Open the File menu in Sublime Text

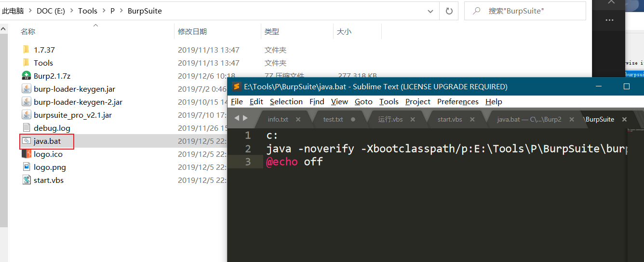237,101
